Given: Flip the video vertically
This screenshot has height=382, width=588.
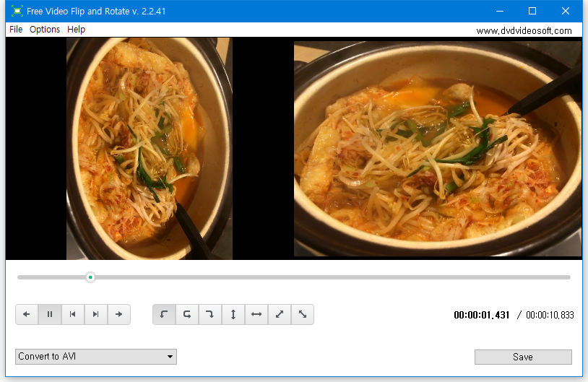Looking at the screenshot, I should 233,314.
